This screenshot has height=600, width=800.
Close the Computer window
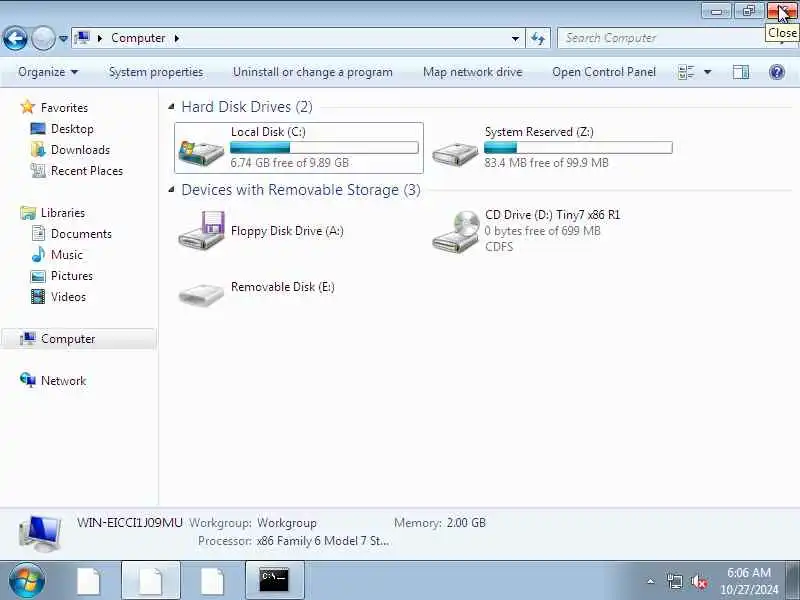click(x=782, y=11)
